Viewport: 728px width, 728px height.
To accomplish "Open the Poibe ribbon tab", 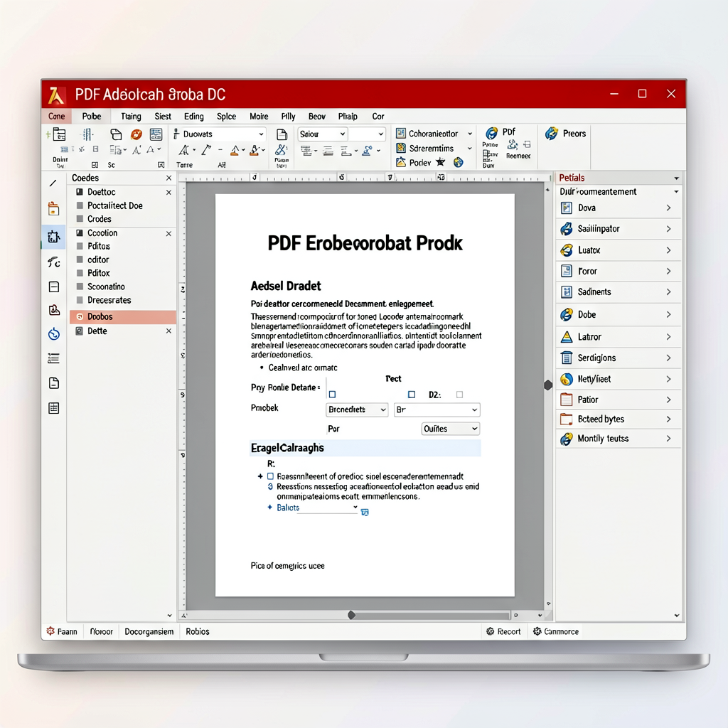I will (92, 117).
